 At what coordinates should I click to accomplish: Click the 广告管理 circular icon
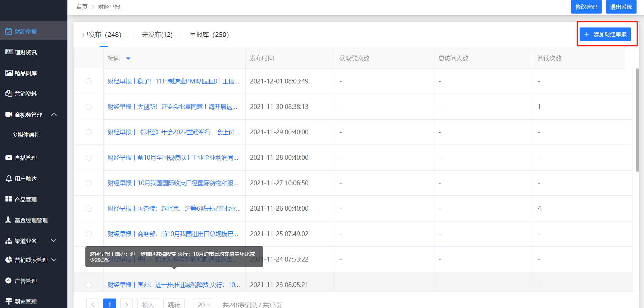[8, 281]
